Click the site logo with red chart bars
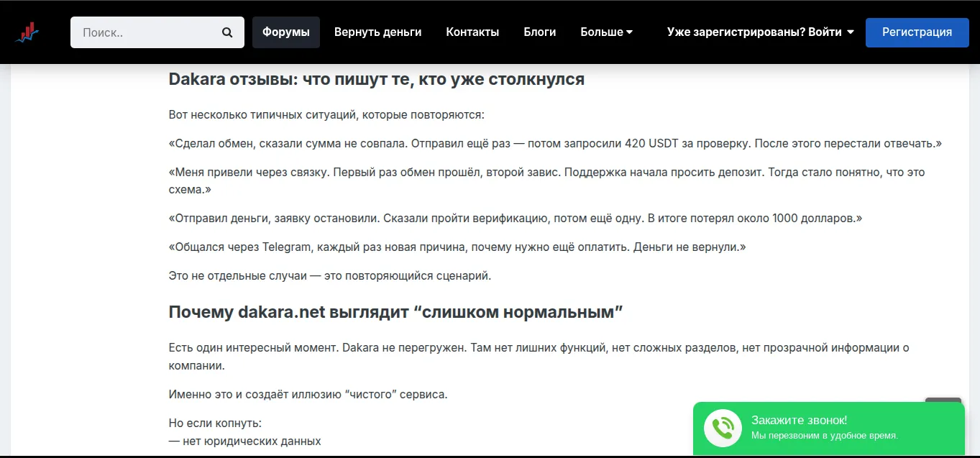980x458 pixels. coord(29,32)
